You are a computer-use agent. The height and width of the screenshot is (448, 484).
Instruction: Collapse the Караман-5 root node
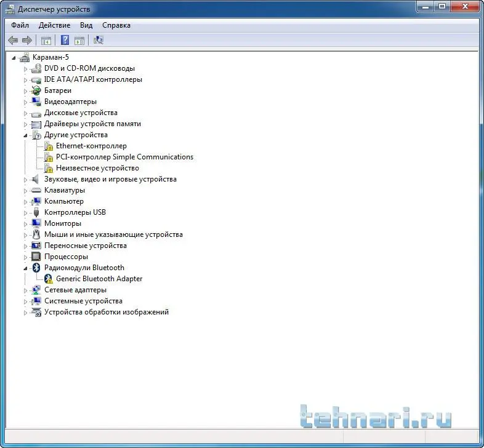click(14, 57)
